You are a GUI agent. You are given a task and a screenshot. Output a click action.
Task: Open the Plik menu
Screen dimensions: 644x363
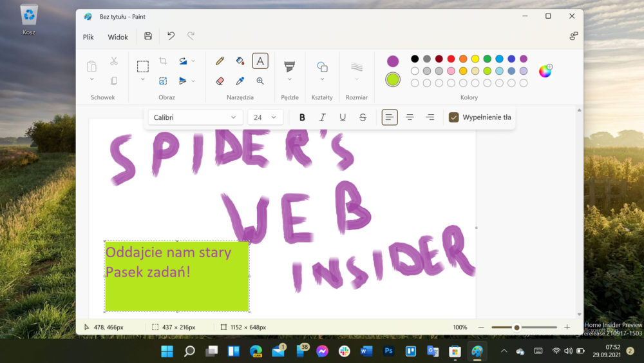[88, 37]
